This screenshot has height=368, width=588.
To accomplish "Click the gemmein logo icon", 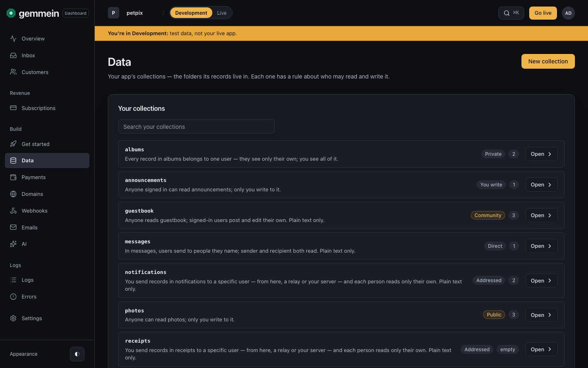I will click(x=11, y=13).
